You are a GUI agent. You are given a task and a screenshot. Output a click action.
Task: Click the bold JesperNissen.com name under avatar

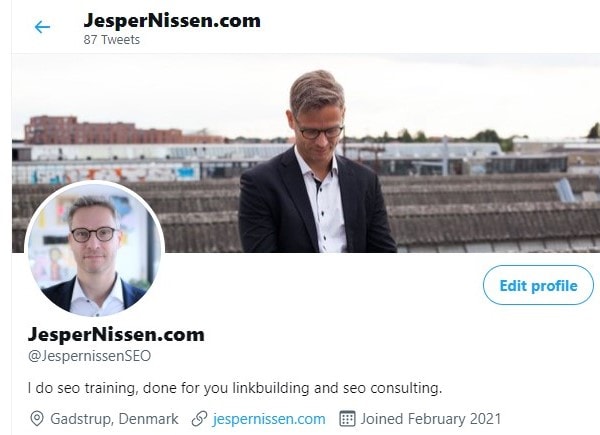coord(116,334)
